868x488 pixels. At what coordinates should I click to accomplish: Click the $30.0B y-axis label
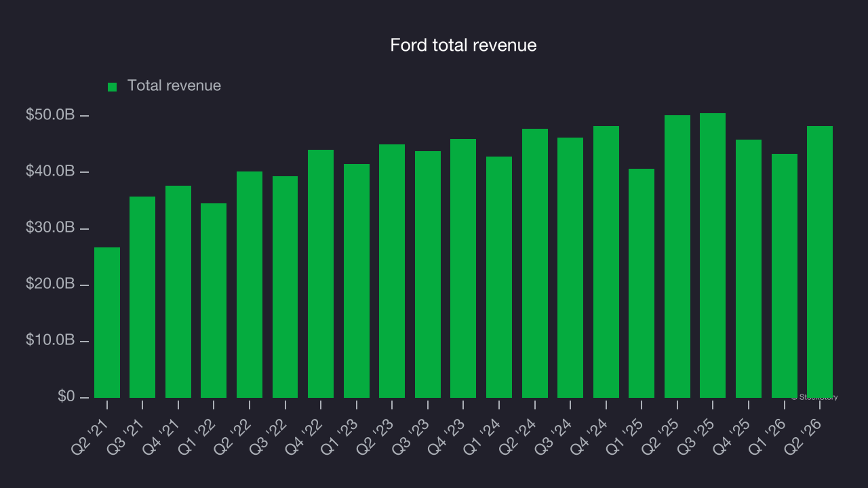pyautogui.click(x=50, y=228)
